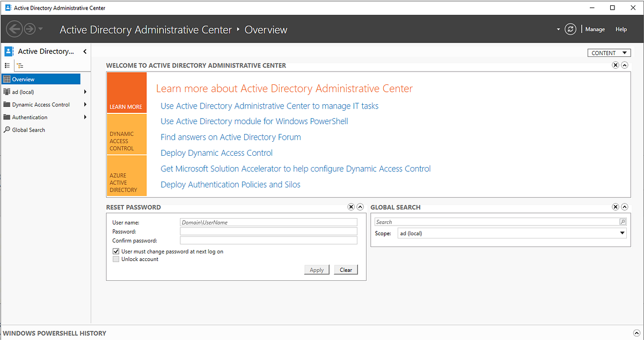Click the Clear button in Reset Password
The height and width of the screenshot is (340, 644).
(346, 270)
